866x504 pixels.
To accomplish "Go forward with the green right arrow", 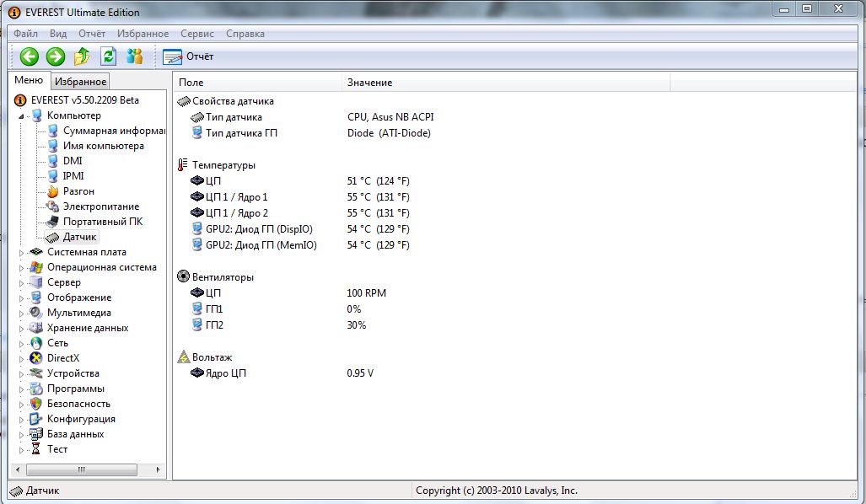I will pos(55,56).
